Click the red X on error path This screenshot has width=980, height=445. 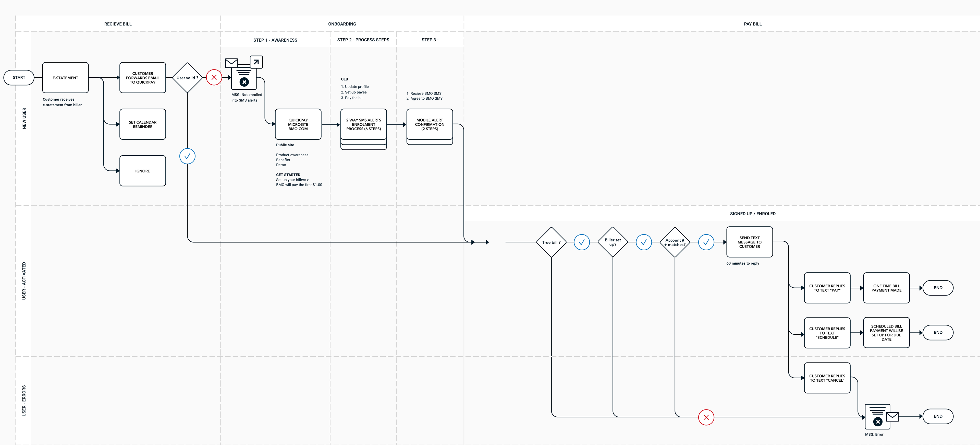pyautogui.click(x=706, y=417)
